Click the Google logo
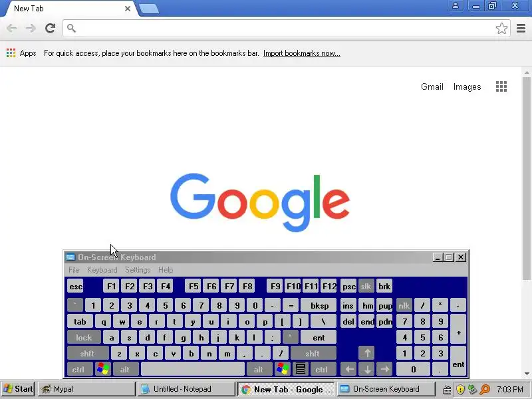Screen dimensions: 532x399 pyautogui.click(x=260, y=203)
